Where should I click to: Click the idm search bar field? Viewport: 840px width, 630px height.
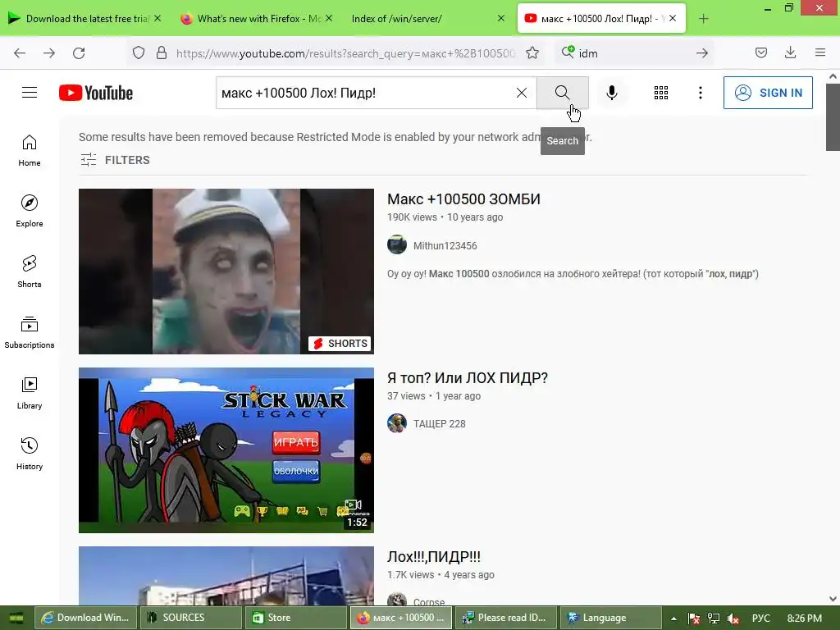click(635, 53)
